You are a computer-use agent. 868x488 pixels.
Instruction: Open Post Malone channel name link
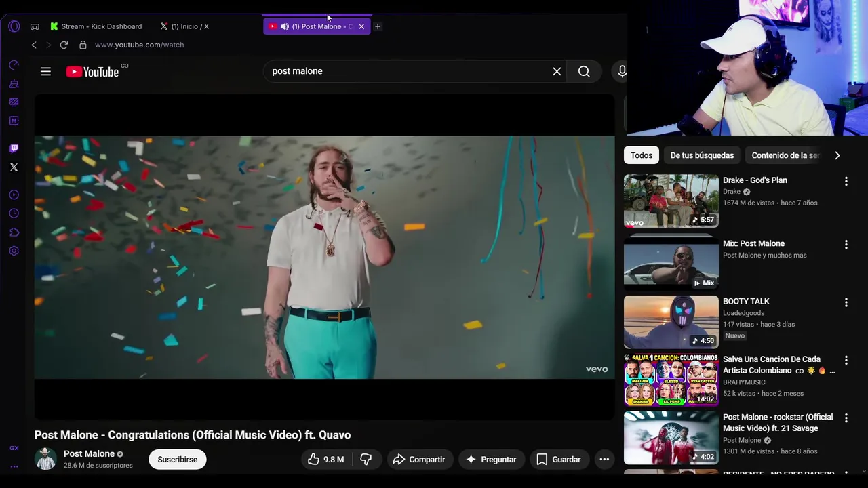point(89,453)
